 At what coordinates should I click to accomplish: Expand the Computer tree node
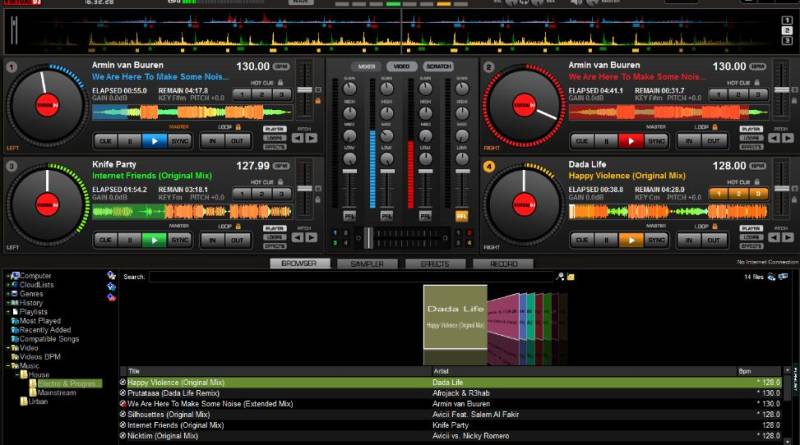[8, 276]
